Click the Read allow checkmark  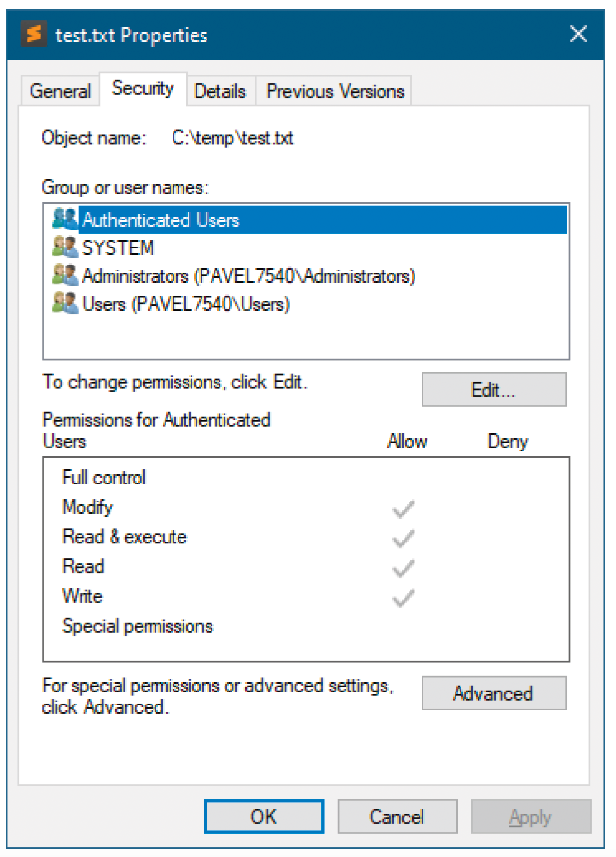[x=403, y=568]
